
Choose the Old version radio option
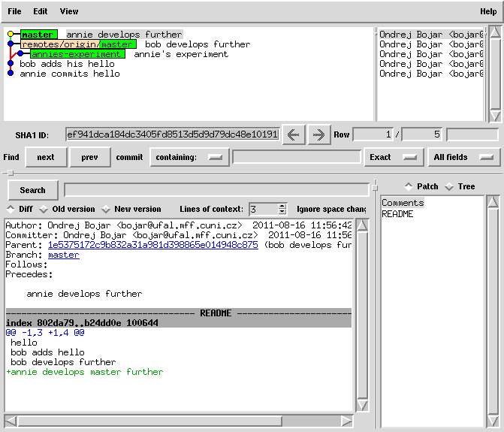pyautogui.click(x=44, y=209)
